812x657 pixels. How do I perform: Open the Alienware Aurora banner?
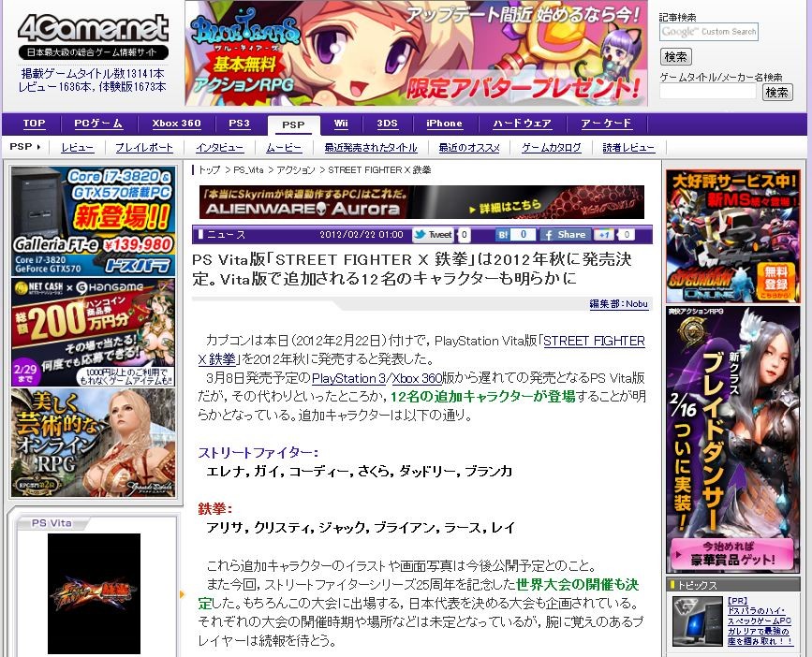(421, 202)
